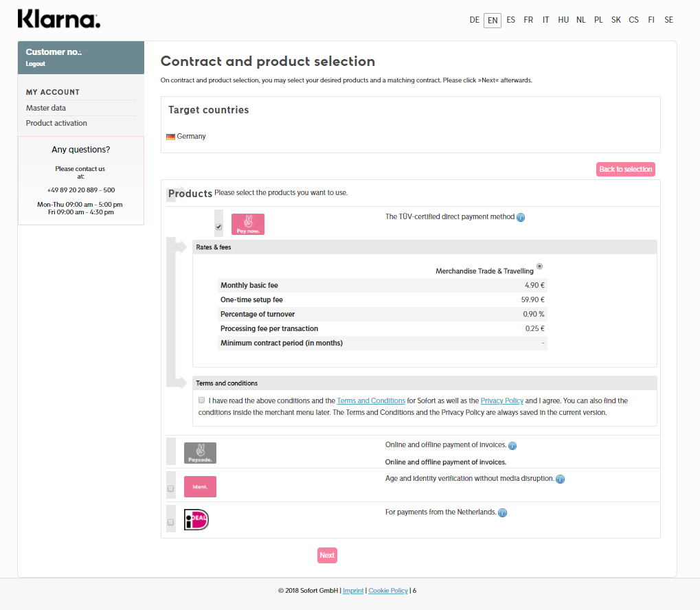This screenshot has height=610, width=700.
Task: Click the iDEAL product logo
Action: point(196,520)
